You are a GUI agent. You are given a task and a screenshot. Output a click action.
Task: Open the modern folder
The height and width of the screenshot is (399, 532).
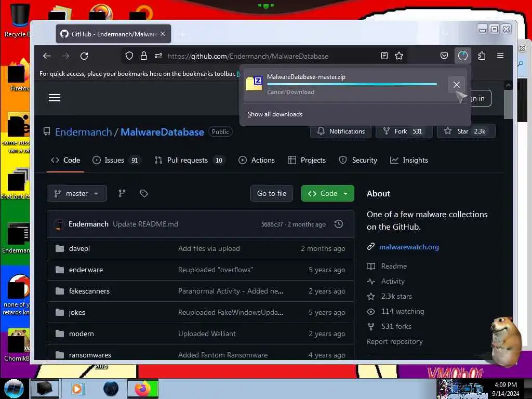tap(82, 334)
